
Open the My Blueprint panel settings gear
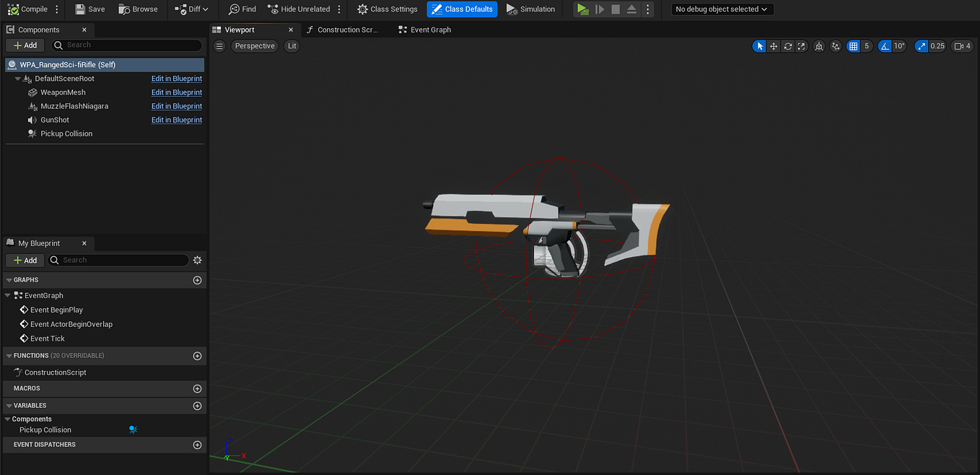[197, 260]
